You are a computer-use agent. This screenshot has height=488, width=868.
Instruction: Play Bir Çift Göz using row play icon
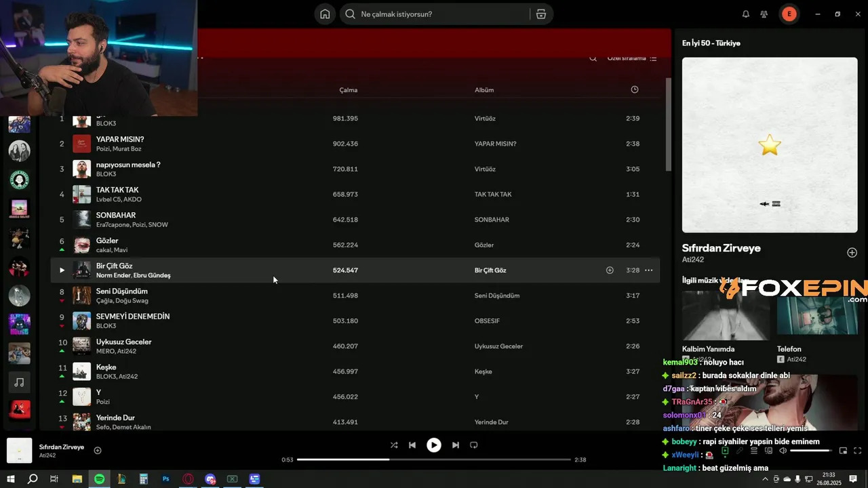[62, 270]
